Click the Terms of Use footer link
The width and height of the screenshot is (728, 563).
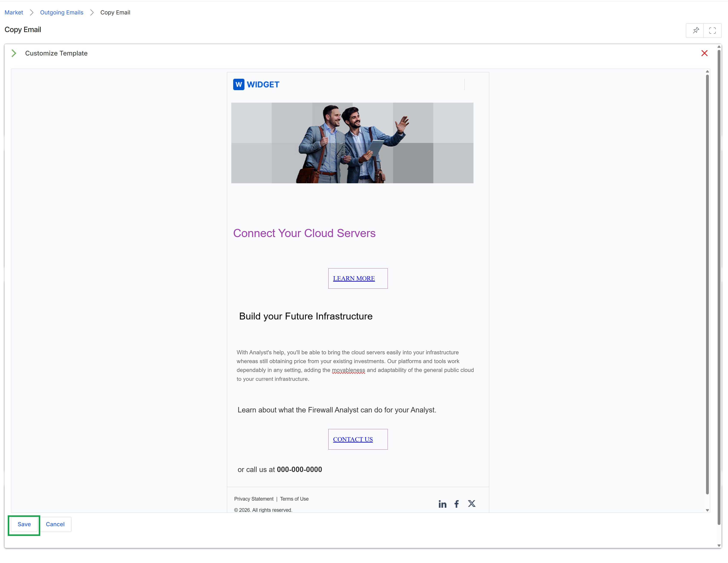point(294,499)
